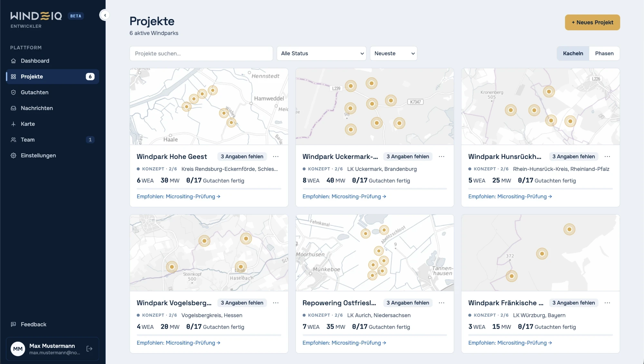The image size is (644, 364).
Task: Open more options for Repowering Ostfriesl card
Action: pyautogui.click(x=441, y=303)
